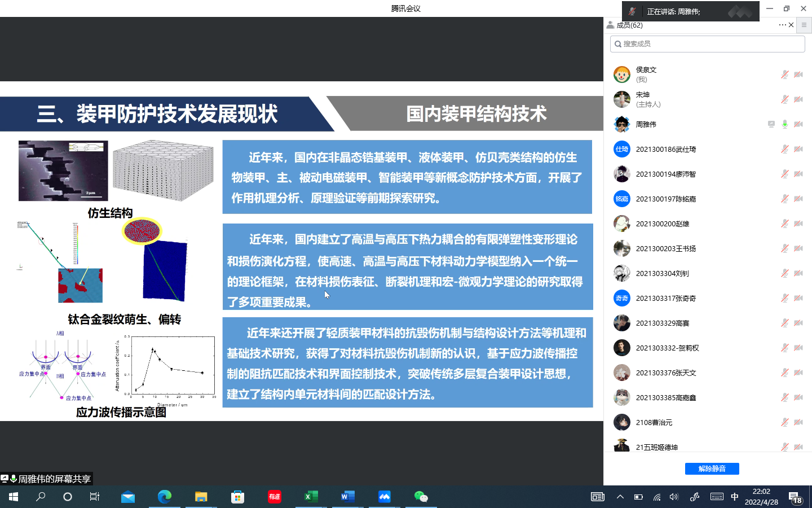The width and height of the screenshot is (812, 508).
Task: Close the members panel with its X icon
Action: point(791,25)
